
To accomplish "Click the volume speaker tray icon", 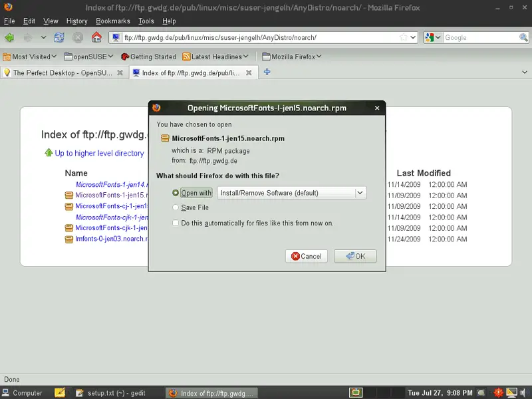I will click(523, 392).
